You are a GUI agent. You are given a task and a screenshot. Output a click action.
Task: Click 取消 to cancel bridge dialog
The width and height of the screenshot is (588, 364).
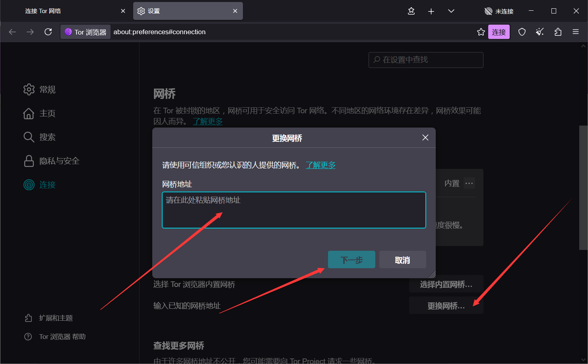click(x=402, y=260)
